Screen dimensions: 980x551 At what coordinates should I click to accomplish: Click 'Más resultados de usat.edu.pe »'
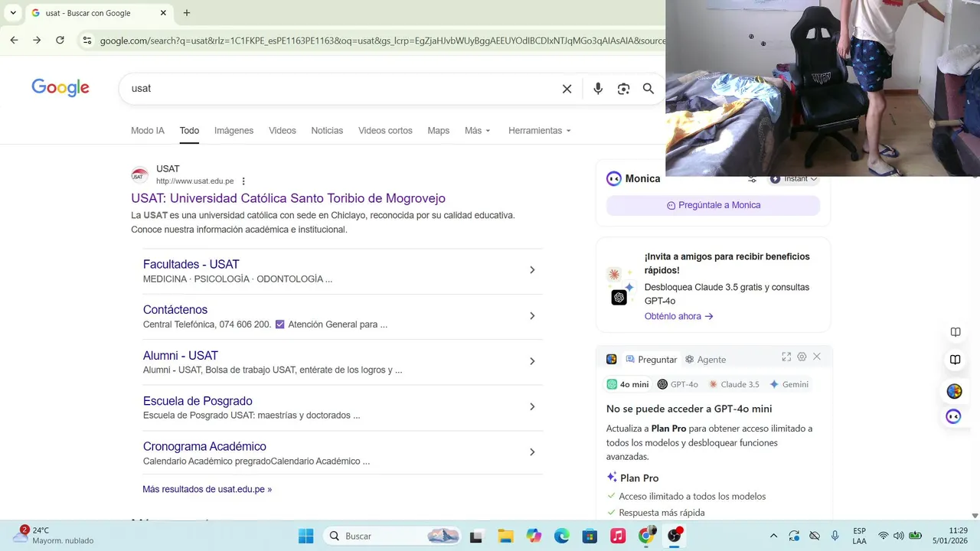(x=207, y=489)
